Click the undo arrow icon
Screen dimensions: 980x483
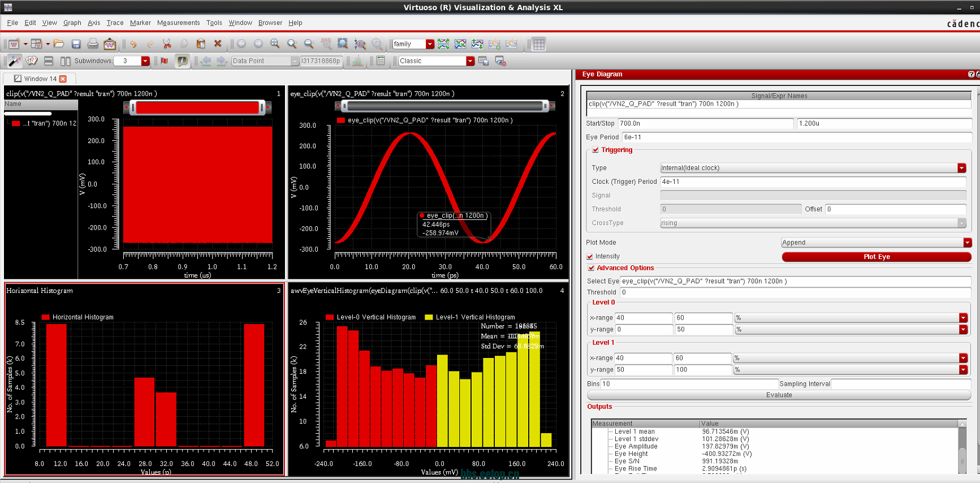[133, 44]
